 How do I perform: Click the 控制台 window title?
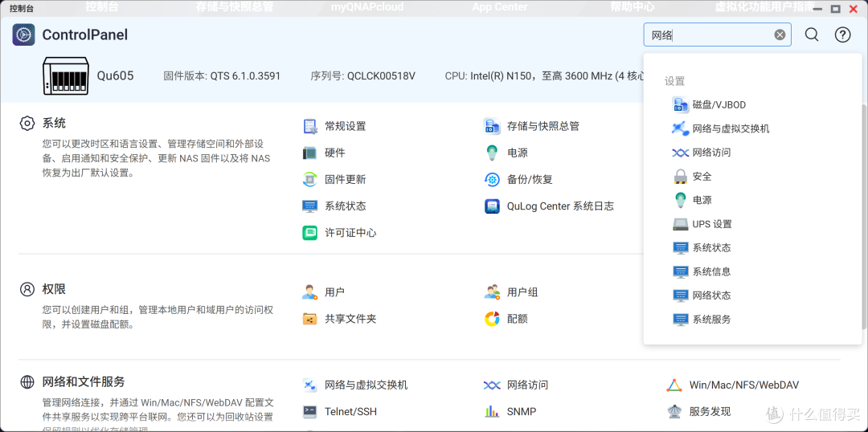coord(22,8)
